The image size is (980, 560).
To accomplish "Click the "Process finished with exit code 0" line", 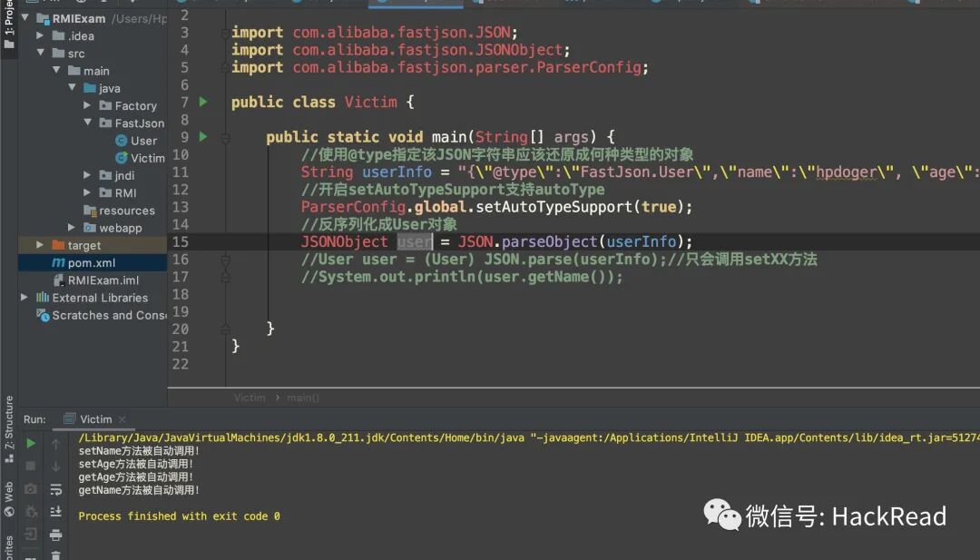I will 179,516.
